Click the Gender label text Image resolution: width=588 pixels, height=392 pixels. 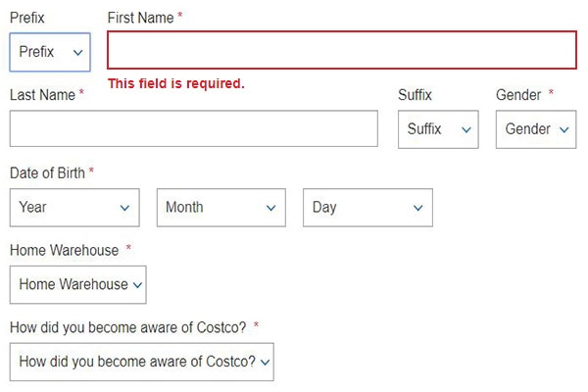coord(518,95)
